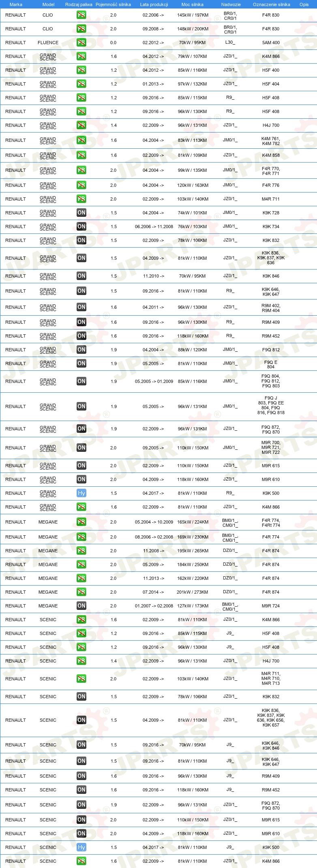317x868 pixels.
Task: Click petrol icon in the K4M 858 row
Action: (81, 155)
